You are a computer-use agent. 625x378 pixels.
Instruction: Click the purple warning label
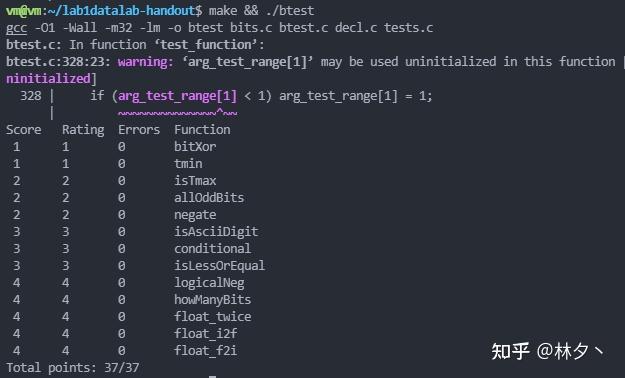pyautogui.click(x=145, y=62)
